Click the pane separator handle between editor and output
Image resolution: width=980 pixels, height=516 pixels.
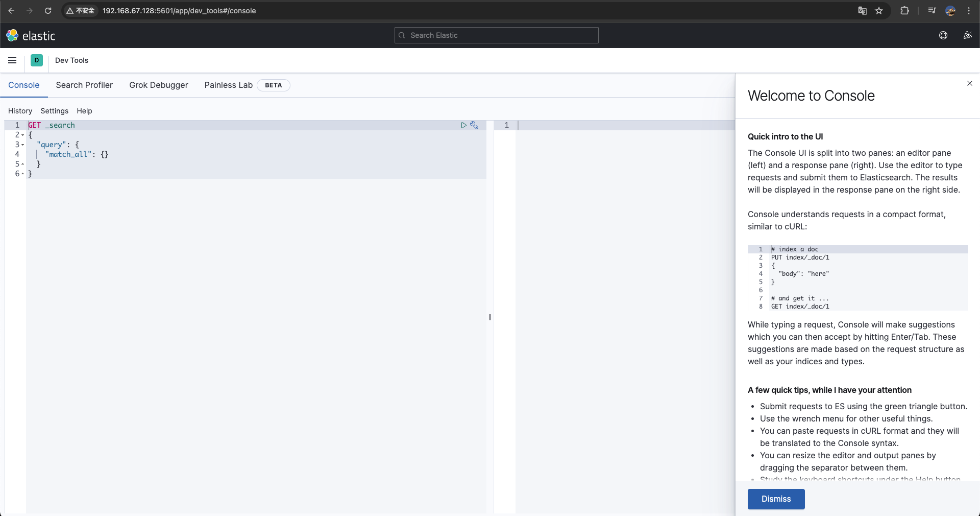490,317
